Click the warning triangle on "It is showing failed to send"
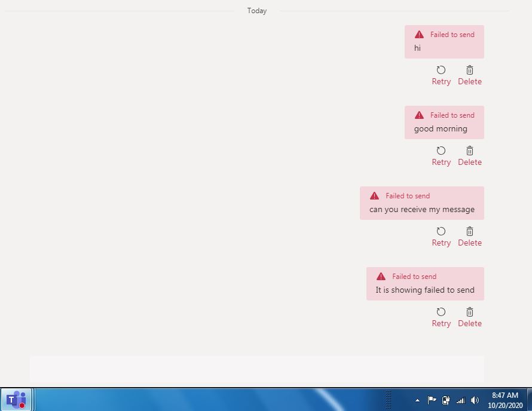532x411 pixels. click(381, 277)
